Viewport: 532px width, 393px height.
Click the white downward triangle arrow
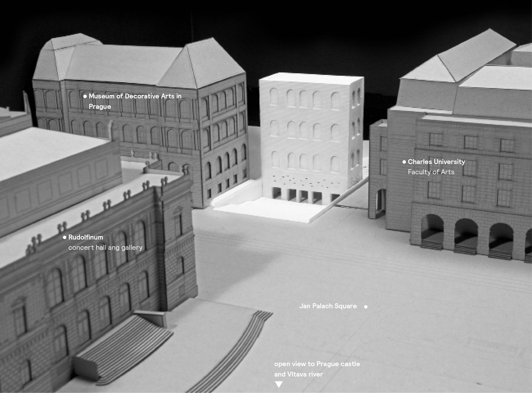point(279,384)
